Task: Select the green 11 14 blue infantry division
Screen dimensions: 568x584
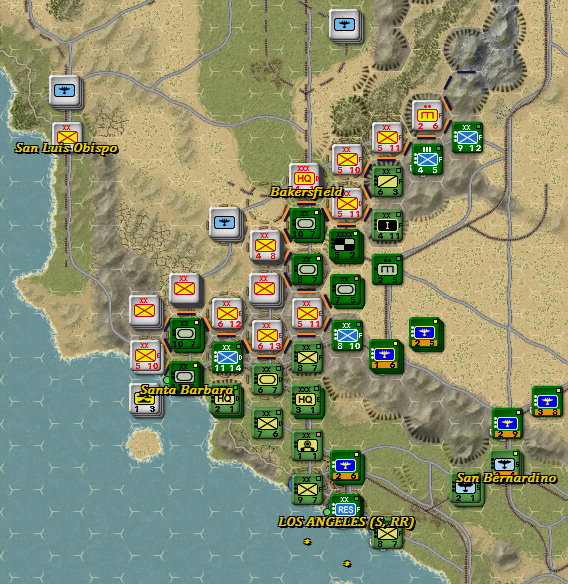Action: click(227, 358)
